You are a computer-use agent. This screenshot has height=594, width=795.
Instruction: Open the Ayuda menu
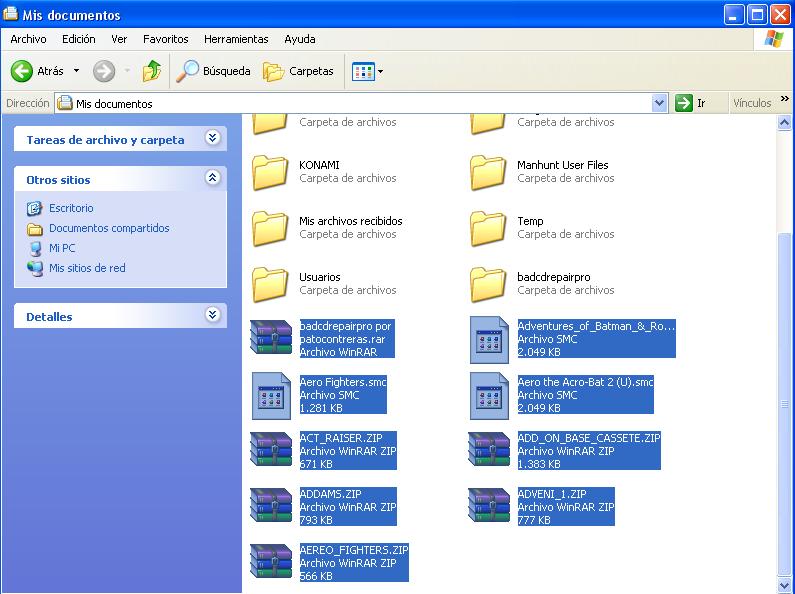point(300,39)
